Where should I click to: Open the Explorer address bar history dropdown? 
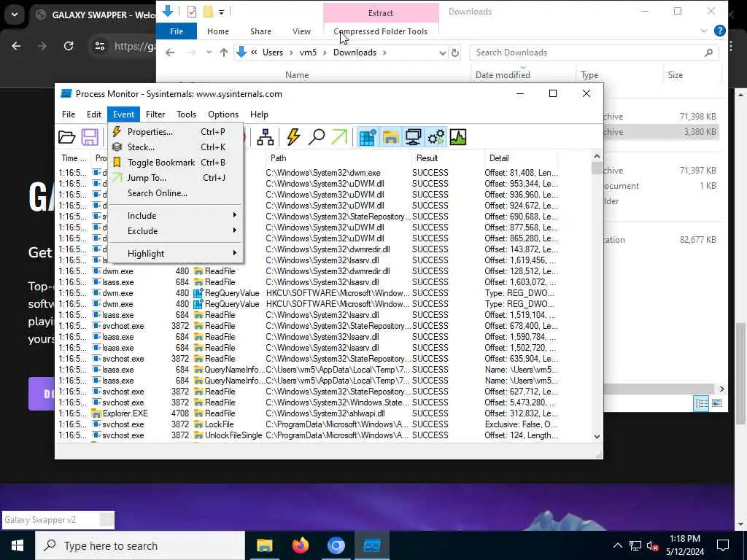pyautogui.click(x=442, y=52)
